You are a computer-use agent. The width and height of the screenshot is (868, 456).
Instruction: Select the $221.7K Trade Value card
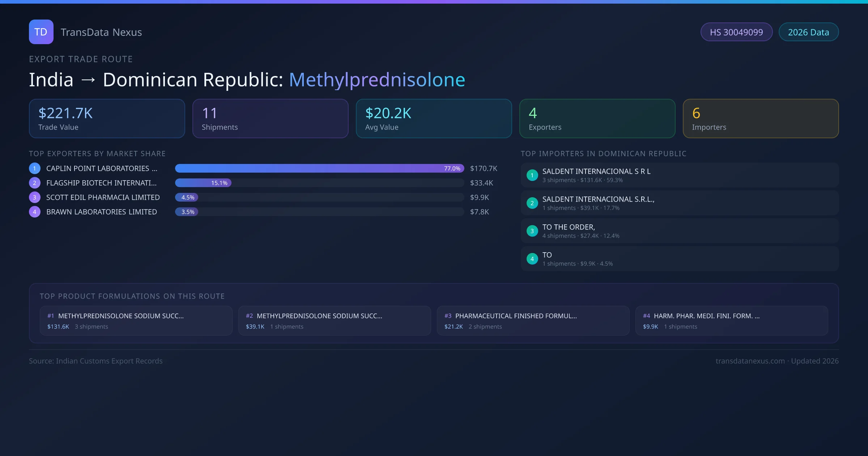(107, 119)
